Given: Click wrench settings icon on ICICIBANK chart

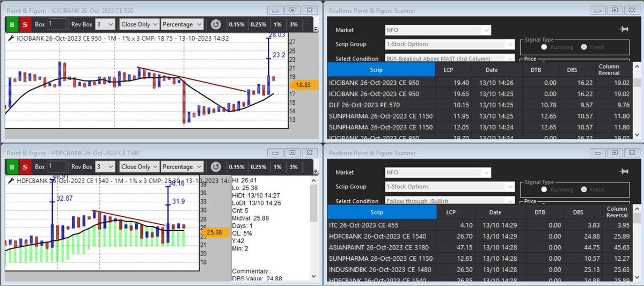Looking at the screenshot, I should click(11, 38).
